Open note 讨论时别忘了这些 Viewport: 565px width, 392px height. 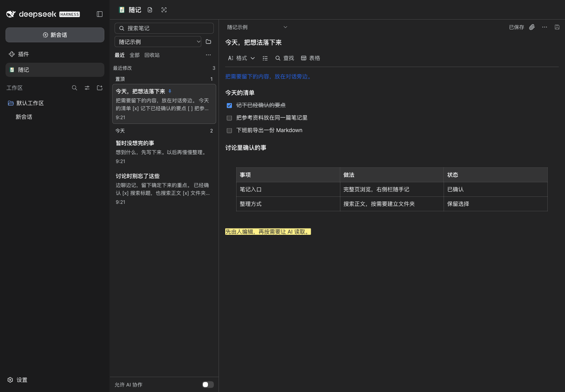tap(164, 189)
